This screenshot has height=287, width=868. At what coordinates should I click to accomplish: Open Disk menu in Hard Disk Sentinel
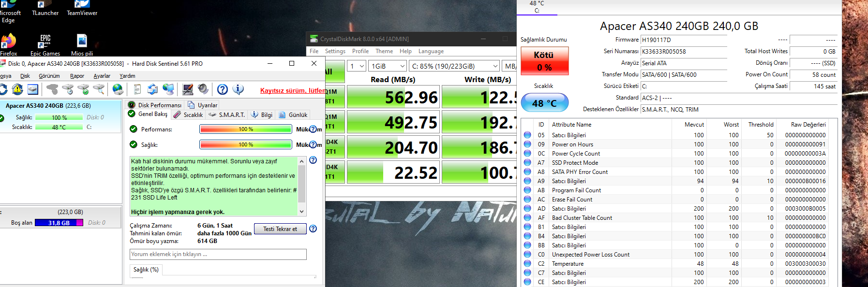(x=25, y=76)
